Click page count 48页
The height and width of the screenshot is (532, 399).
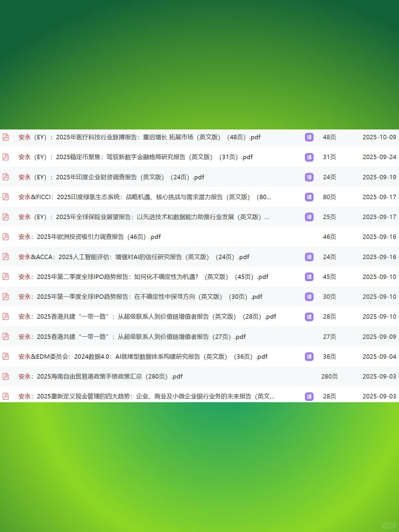pos(330,137)
